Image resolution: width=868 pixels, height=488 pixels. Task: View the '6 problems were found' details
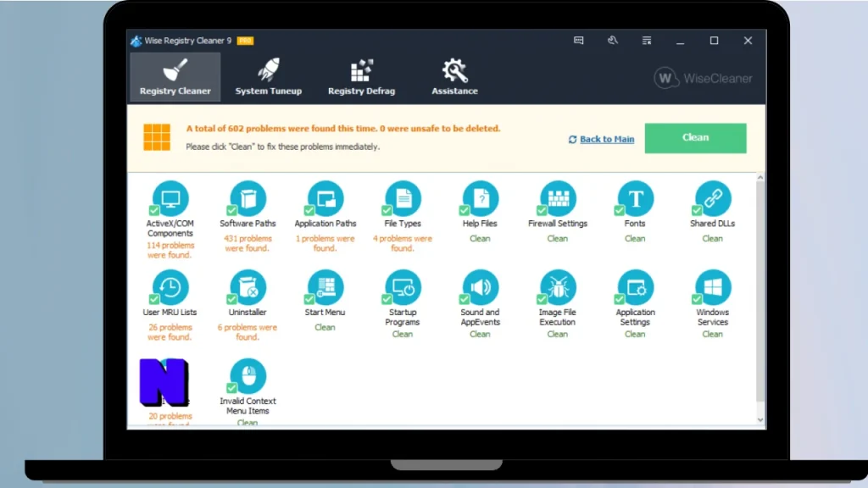(248, 332)
